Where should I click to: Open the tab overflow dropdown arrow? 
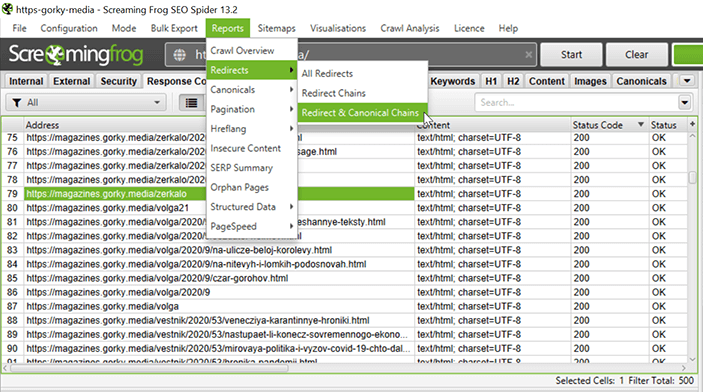click(x=687, y=81)
